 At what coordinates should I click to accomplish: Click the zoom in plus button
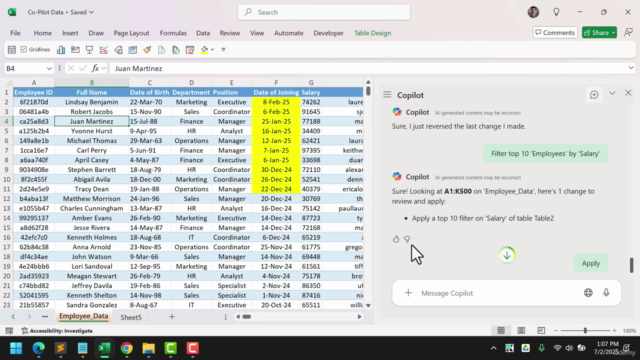(x=614, y=331)
